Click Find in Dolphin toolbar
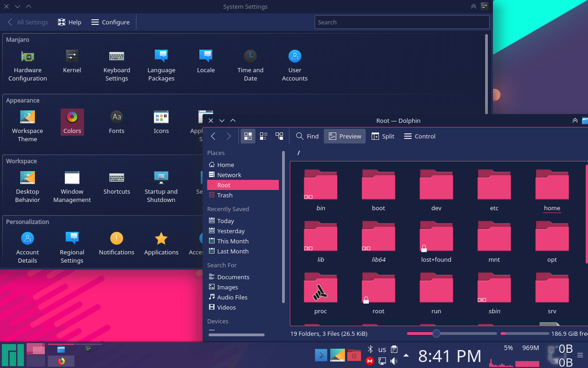588x368 pixels. (x=307, y=136)
